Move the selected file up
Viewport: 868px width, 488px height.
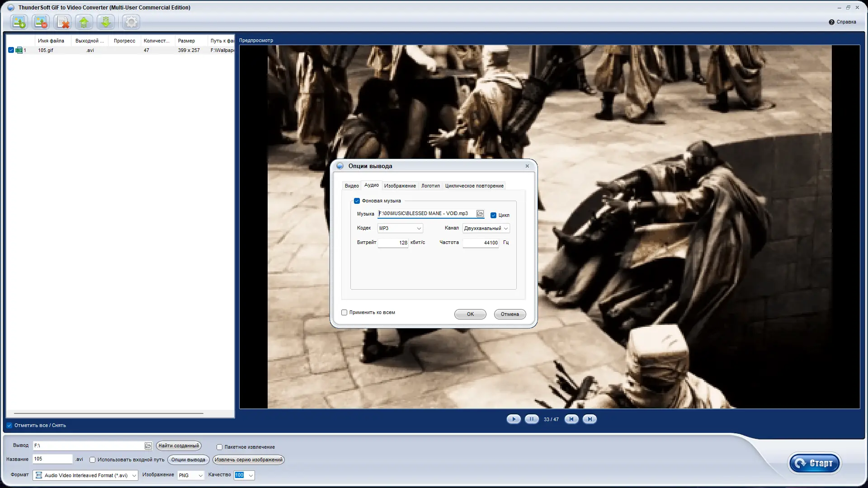click(84, 22)
